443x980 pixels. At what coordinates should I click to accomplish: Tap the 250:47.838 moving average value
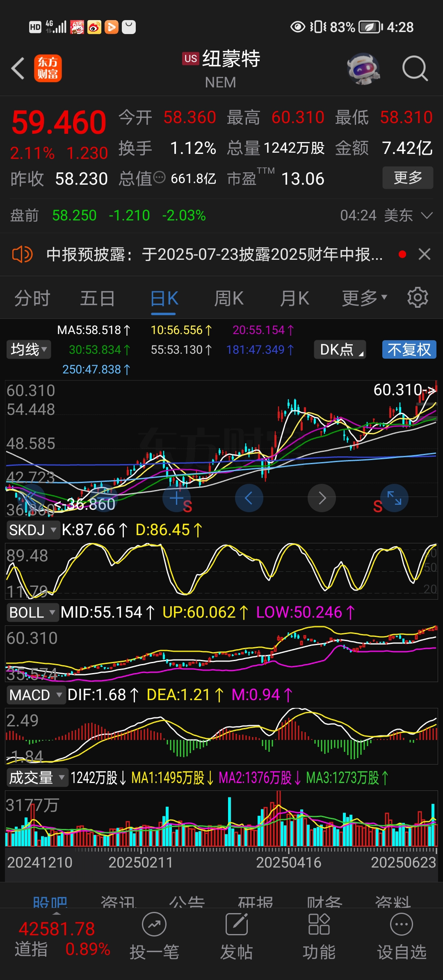pos(96,369)
